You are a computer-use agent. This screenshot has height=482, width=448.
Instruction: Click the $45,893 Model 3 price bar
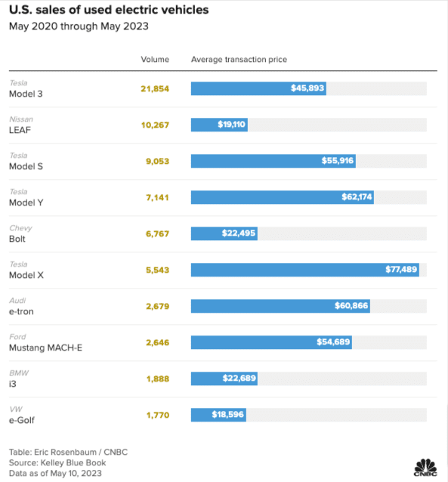coord(258,88)
